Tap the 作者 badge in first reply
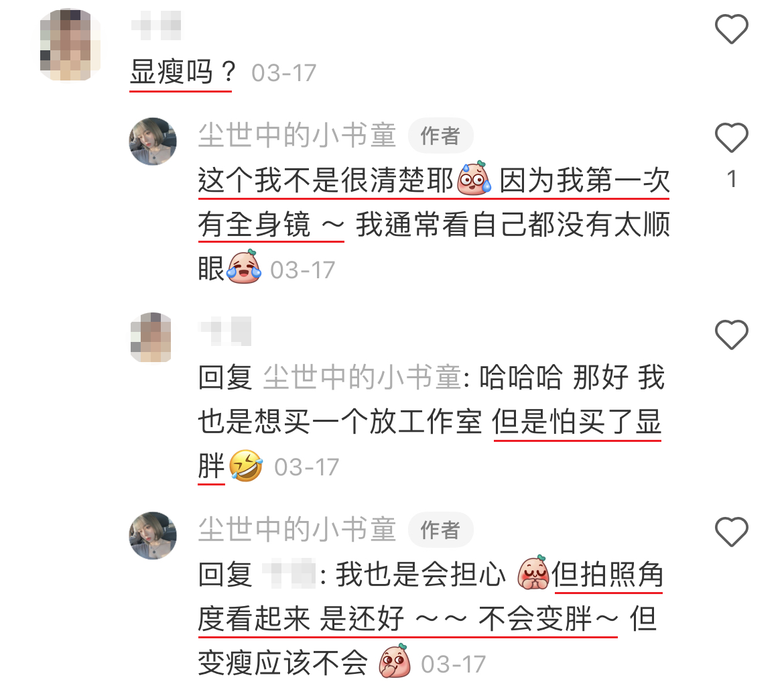 click(440, 136)
